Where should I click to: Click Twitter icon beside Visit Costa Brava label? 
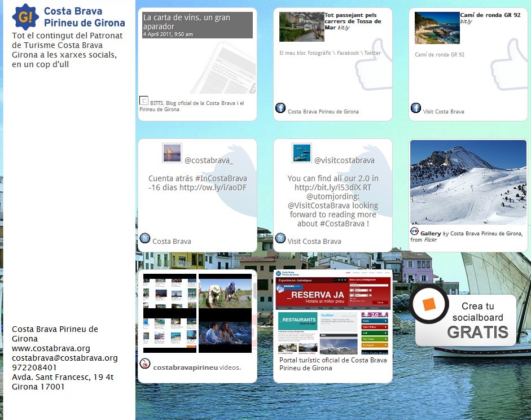point(280,238)
